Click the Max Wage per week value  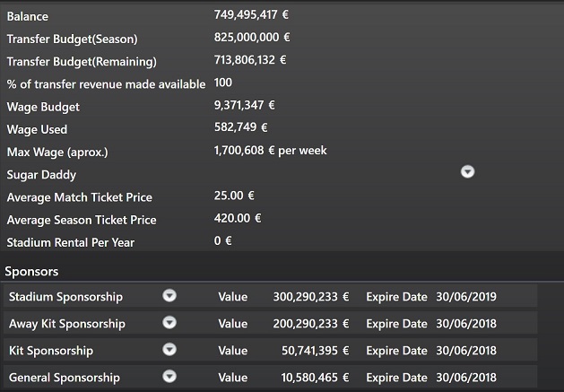coord(270,151)
